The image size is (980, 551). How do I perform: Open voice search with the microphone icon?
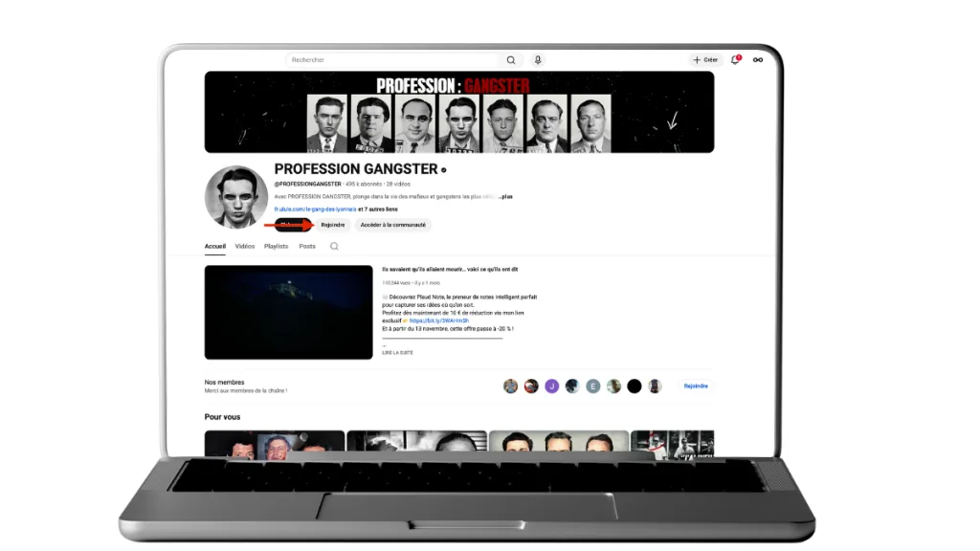(x=538, y=59)
